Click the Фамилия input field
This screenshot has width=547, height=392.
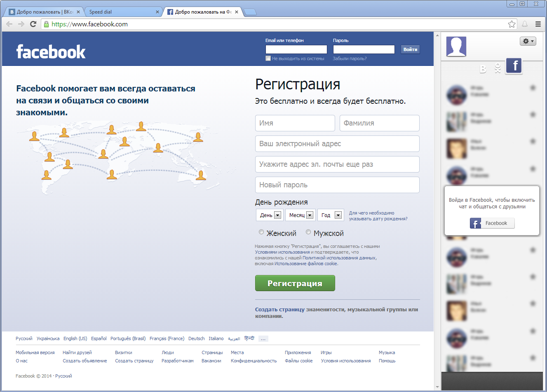pos(380,123)
